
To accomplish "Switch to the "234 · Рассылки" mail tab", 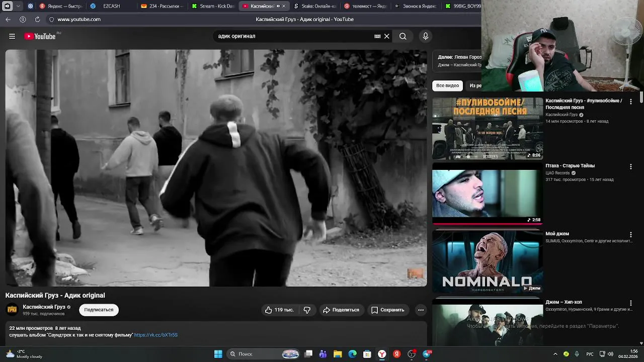I will click(x=162, y=6).
